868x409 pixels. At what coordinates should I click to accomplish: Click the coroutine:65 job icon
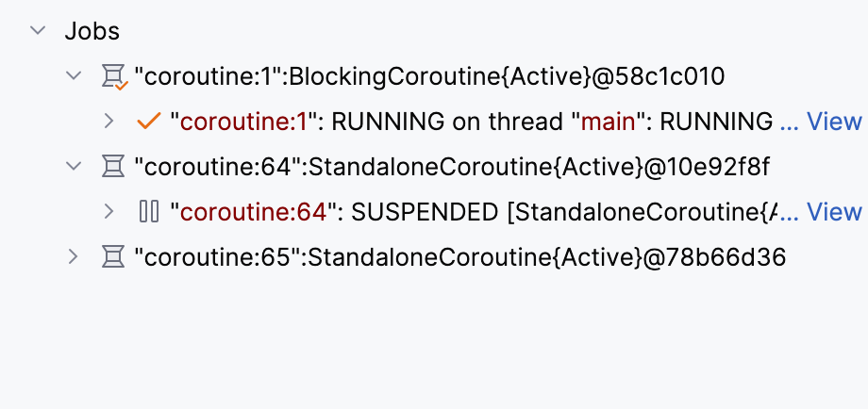(113, 256)
